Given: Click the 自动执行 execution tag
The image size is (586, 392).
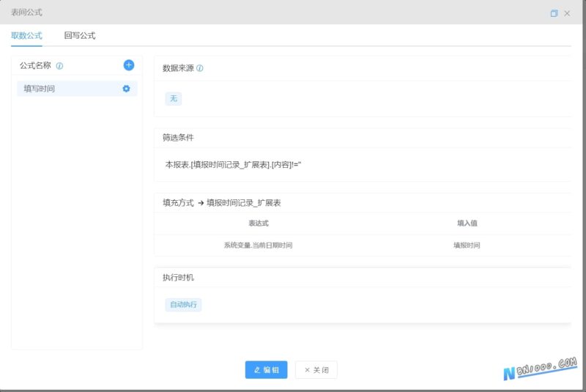Looking at the screenshot, I should point(183,305).
